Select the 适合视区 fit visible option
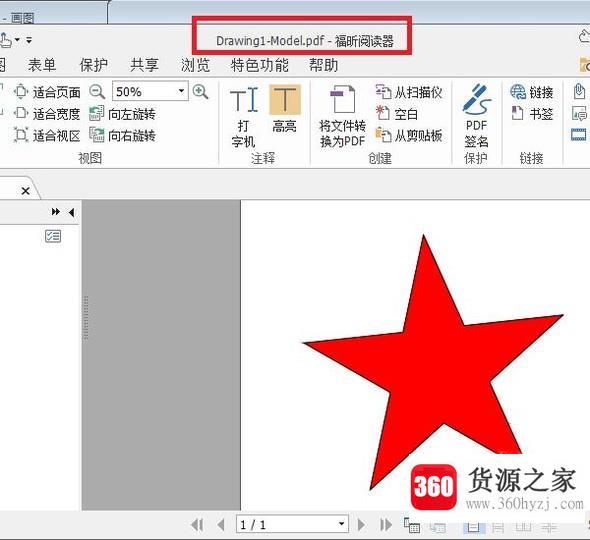 [x=47, y=135]
